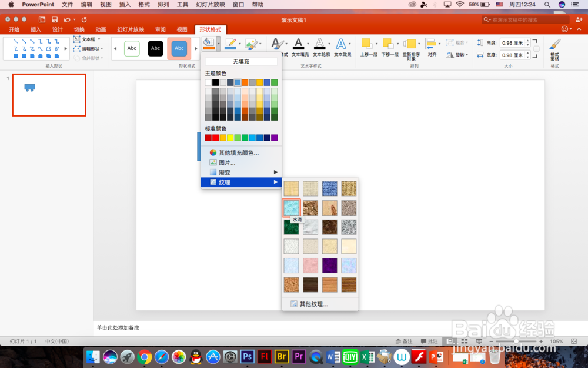Screen dimensions: 588x368
Task: Select the green marble texture swatch
Action: click(x=292, y=227)
